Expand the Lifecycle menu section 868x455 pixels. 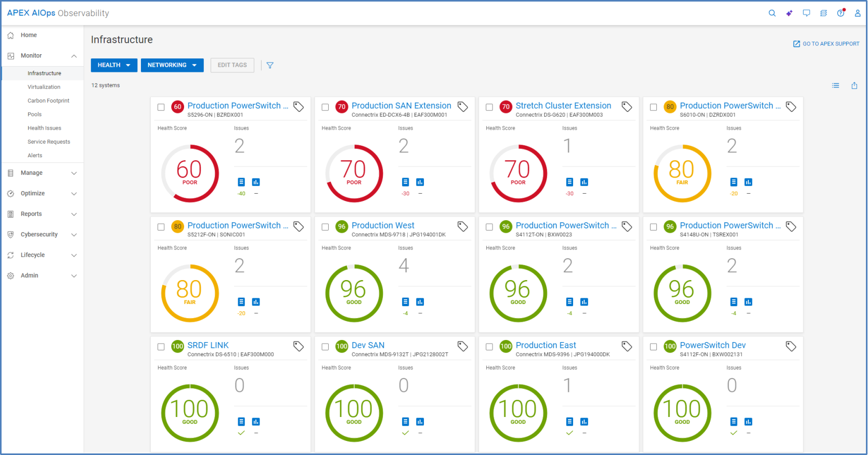tap(74, 255)
